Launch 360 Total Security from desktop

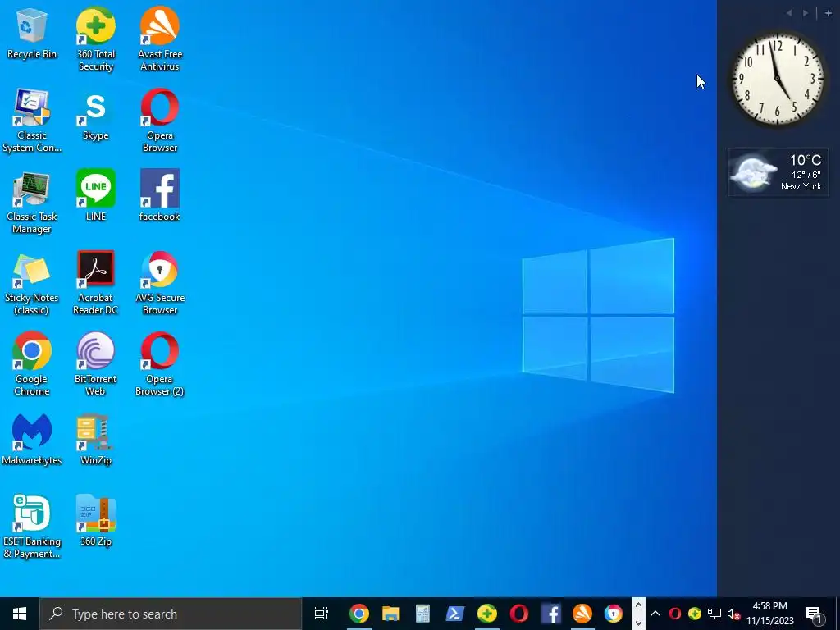coord(95,39)
